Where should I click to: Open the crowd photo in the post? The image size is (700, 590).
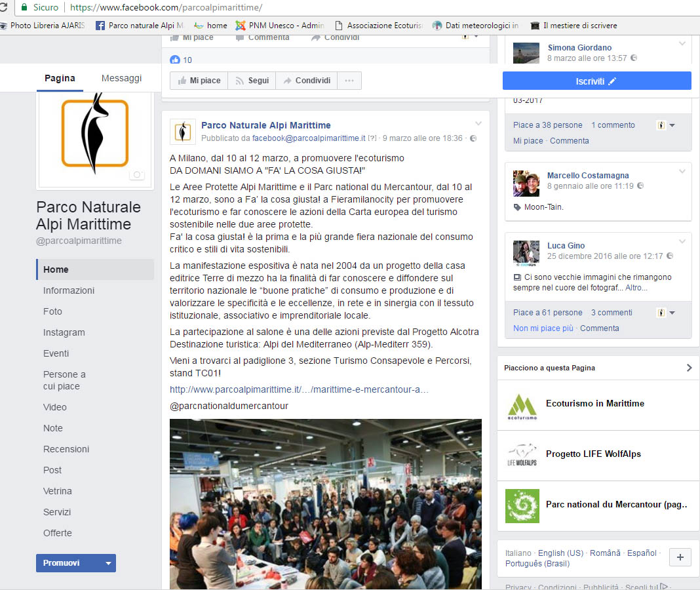pyautogui.click(x=326, y=504)
